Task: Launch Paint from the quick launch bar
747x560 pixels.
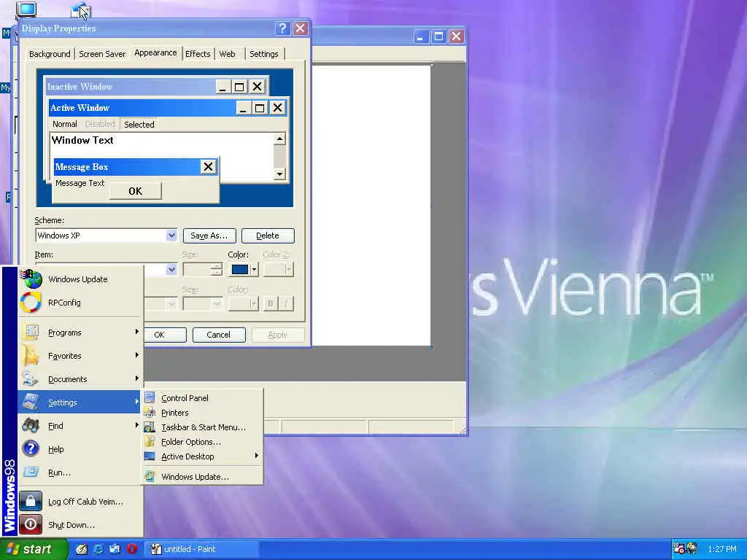Action: click(x=82, y=549)
